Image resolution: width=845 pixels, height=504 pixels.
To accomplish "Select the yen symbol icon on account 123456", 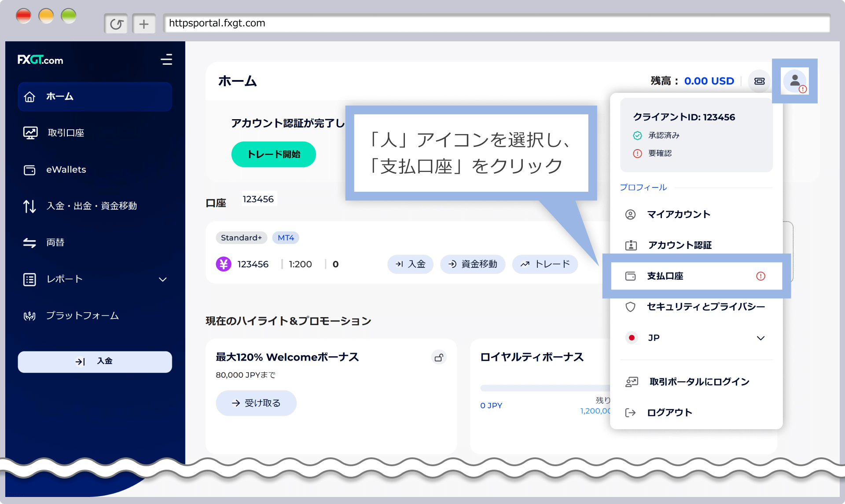I will pyautogui.click(x=224, y=264).
